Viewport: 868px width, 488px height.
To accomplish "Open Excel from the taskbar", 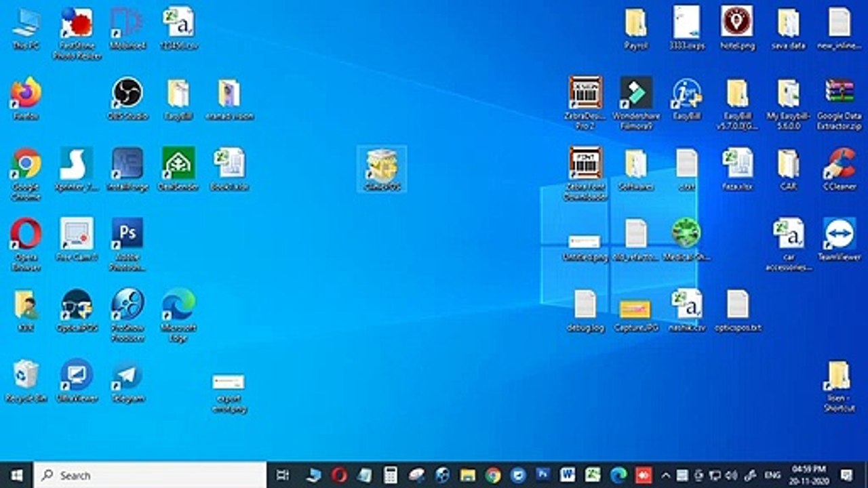I will pos(593,475).
